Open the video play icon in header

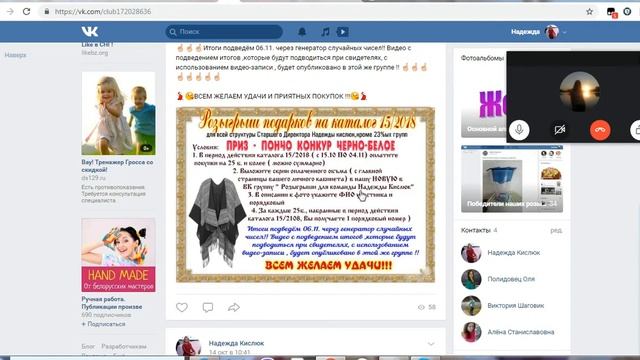click(343, 31)
